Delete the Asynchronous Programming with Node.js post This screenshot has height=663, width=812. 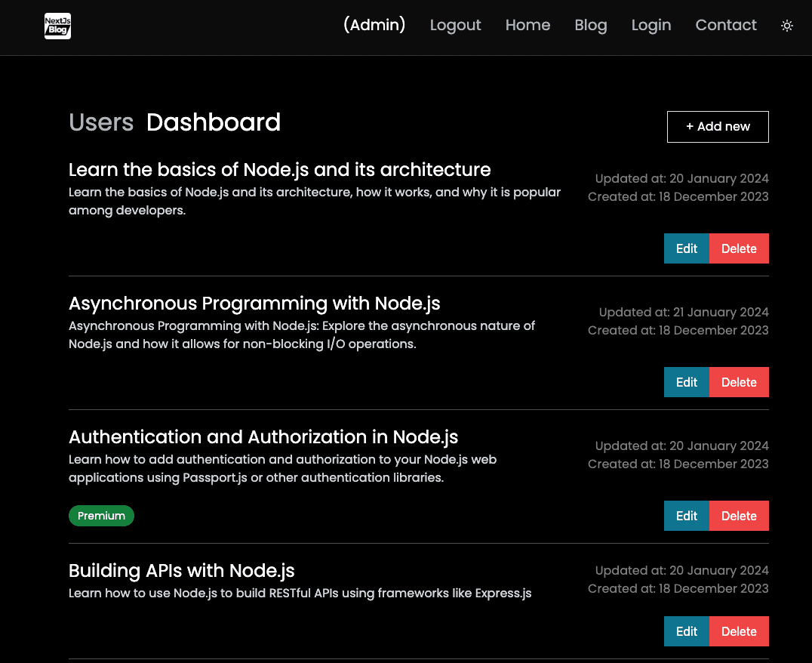click(739, 382)
